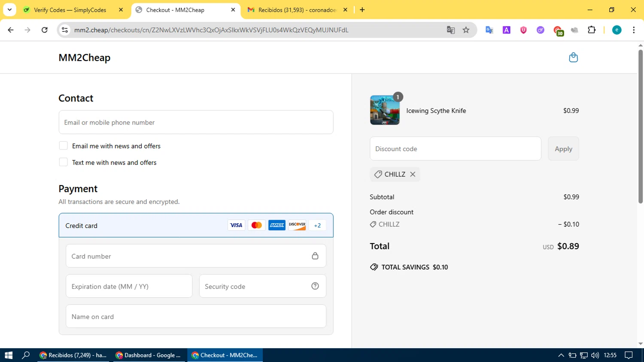Open the Chrome three-dot menu
Screen dimensions: 644x362
(634, 30)
